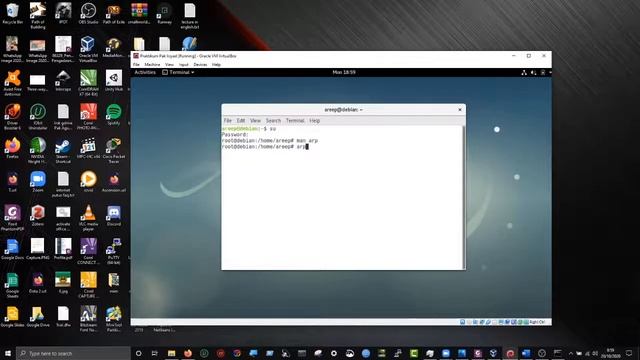Click the terminal command line area
This screenshot has width=640, height=360.
coord(264,147)
